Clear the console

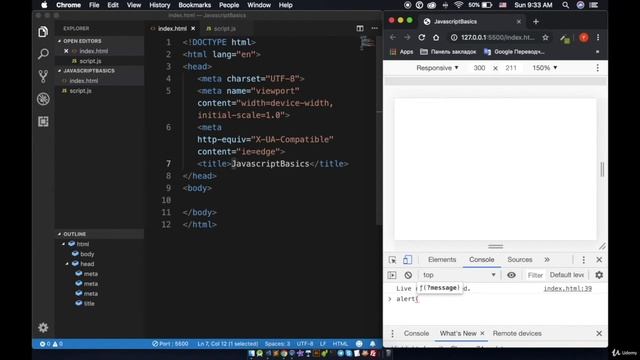point(408,275)
